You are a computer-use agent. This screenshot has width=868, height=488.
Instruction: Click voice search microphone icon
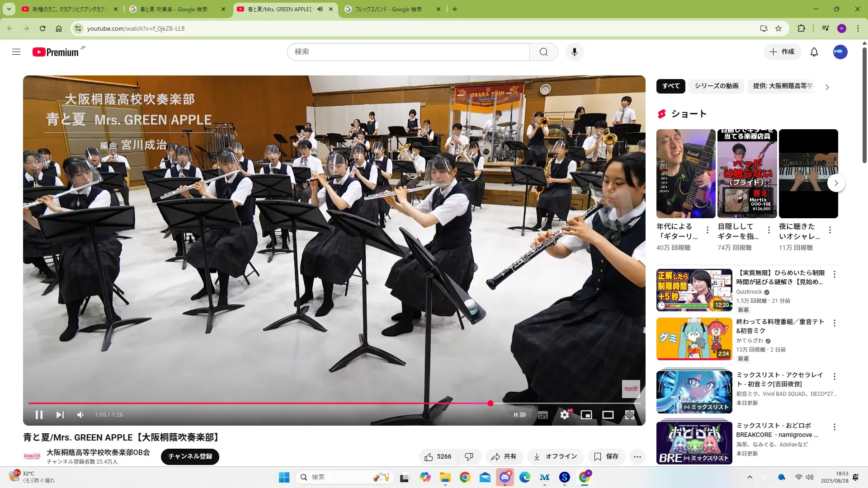pyautogui.click(x=575, y=52)
